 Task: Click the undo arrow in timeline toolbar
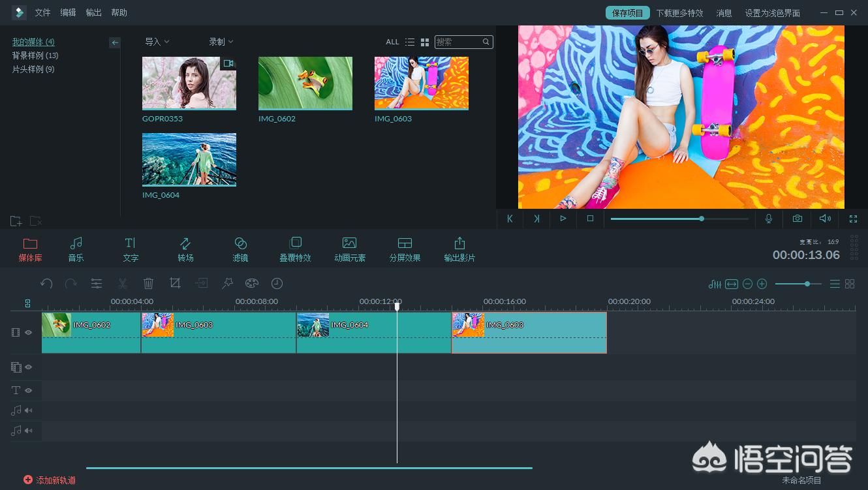[x=46, y=283]
